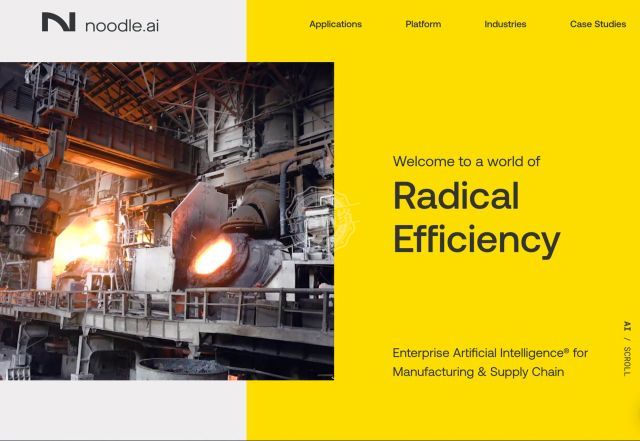Screen dimensions: 640x441
Task: Click the noodle.ai wordmark text
Action: pyautogui.click(x=122, y=26)
